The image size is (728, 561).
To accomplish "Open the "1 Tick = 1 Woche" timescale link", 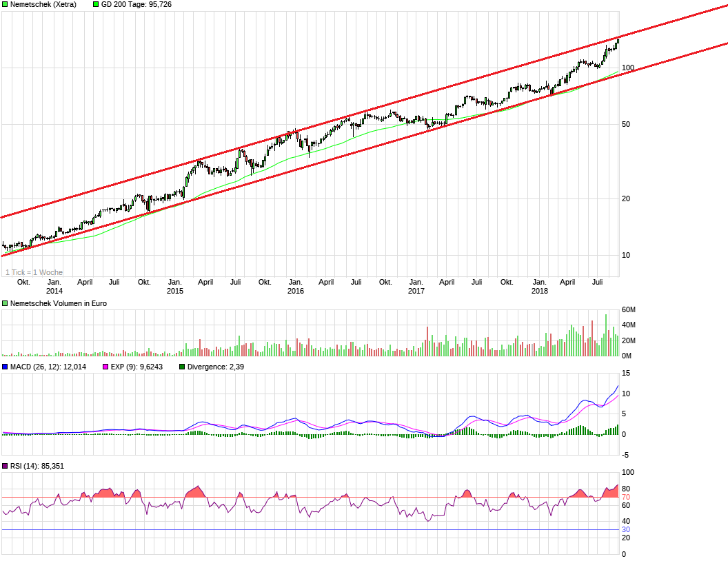I will click(x=32, y=272).
